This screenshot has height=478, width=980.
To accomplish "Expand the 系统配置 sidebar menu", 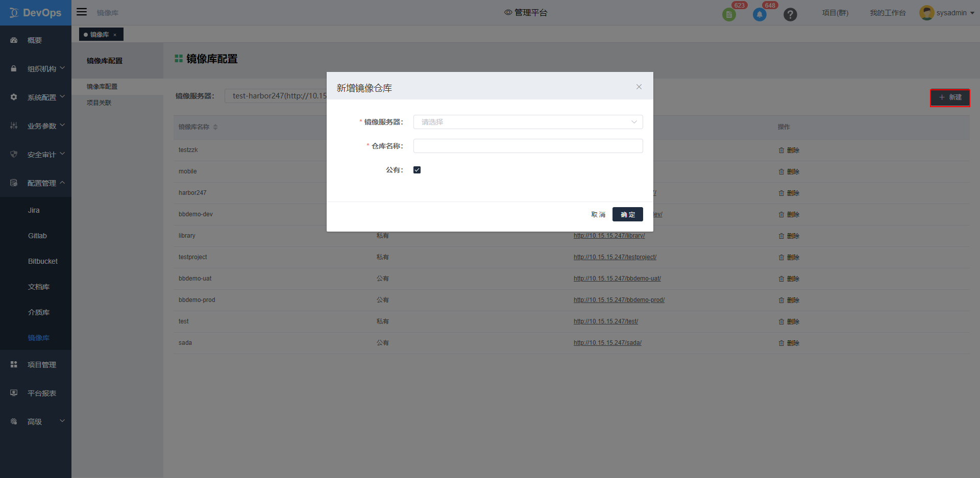I will tap(36, 97).
